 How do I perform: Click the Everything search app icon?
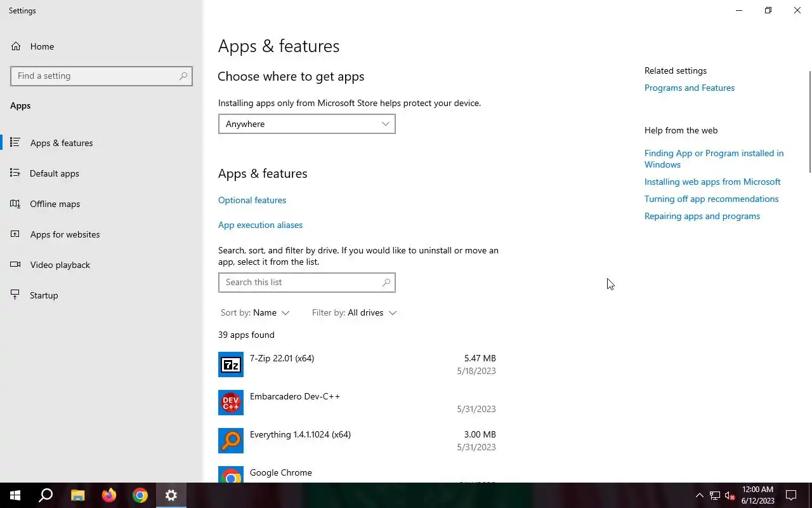(x=231, y=441)
